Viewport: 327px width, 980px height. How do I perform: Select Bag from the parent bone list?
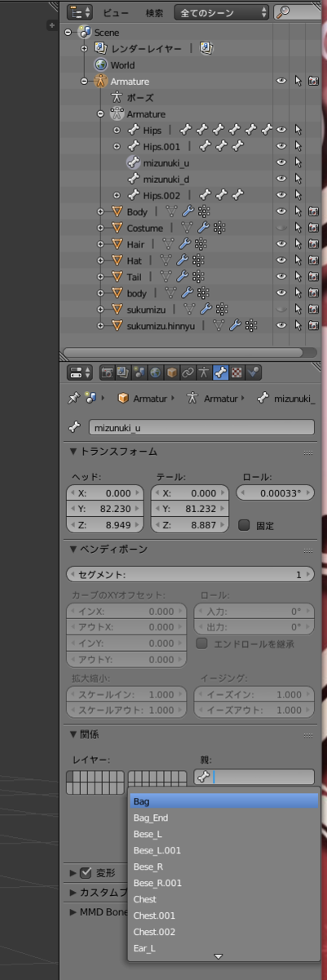[223, 801]
